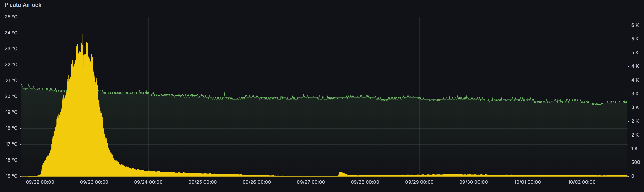Select the 15 °C left axis label
This screenshot has width=644, height=192.
[11, 176]
